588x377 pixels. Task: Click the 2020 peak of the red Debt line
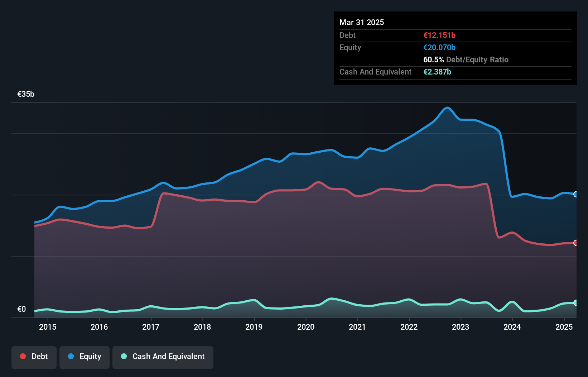click(x=318, y=182)
